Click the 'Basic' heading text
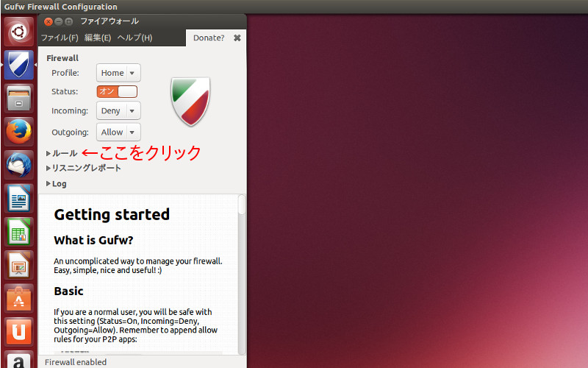This screenshot has width=588, height=368. [68, 291]
